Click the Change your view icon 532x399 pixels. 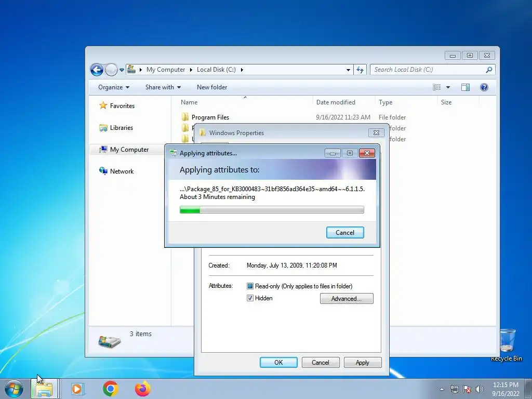[x=437, y=87]
